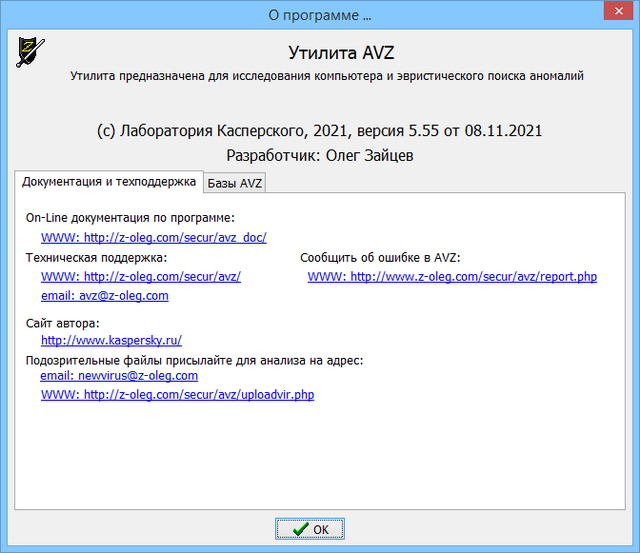Visit the www.kaspersky.ru author site link
The width and height of the screenshot is (640, 553).
coord(111,340)
